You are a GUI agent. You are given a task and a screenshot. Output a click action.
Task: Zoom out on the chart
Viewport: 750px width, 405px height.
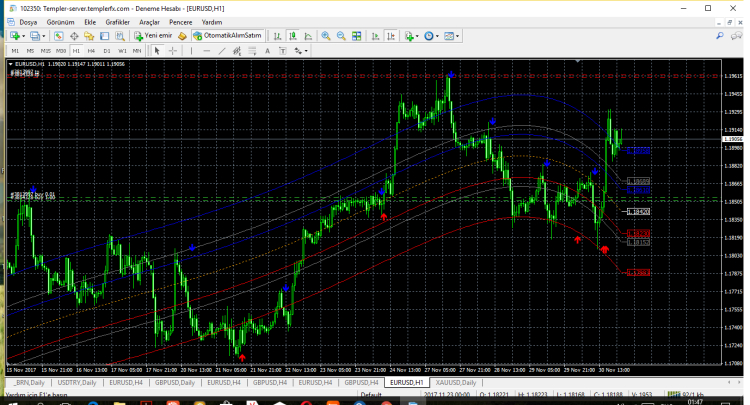[341, 36]
